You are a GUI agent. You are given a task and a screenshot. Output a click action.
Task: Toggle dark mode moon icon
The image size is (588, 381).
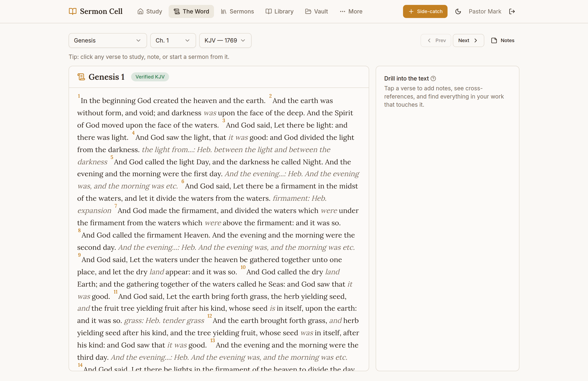458,11
